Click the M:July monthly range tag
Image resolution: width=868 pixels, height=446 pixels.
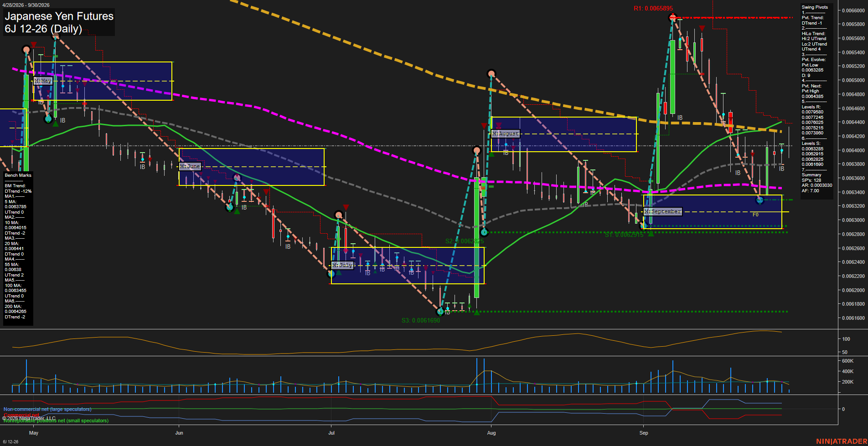pyautogui.click(x=342, y=265)
